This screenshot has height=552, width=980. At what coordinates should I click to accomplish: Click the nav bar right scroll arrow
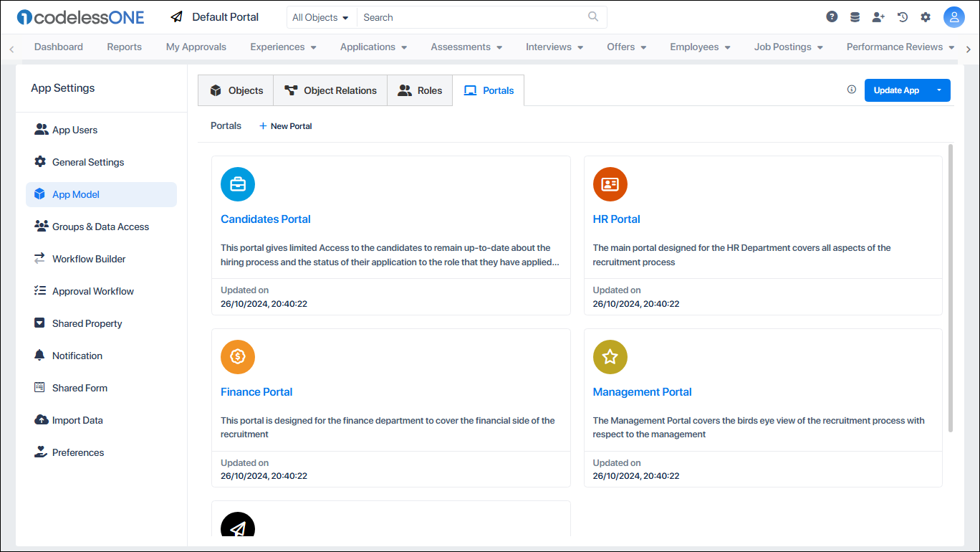point(969,49)
